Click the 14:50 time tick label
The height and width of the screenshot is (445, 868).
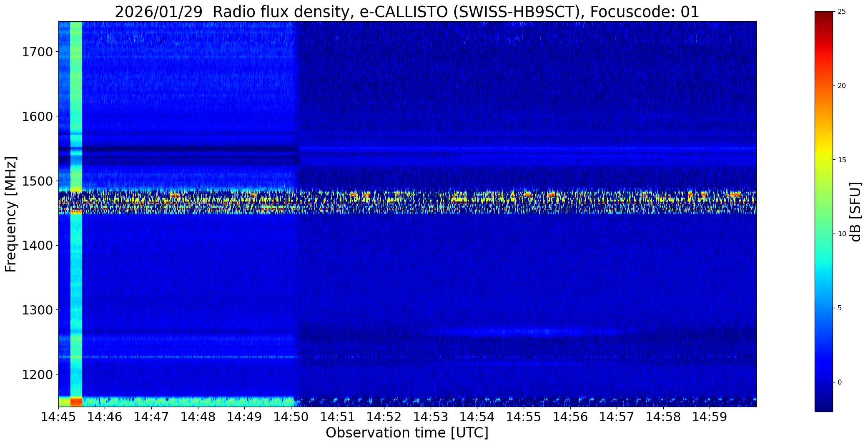[291, 417]
